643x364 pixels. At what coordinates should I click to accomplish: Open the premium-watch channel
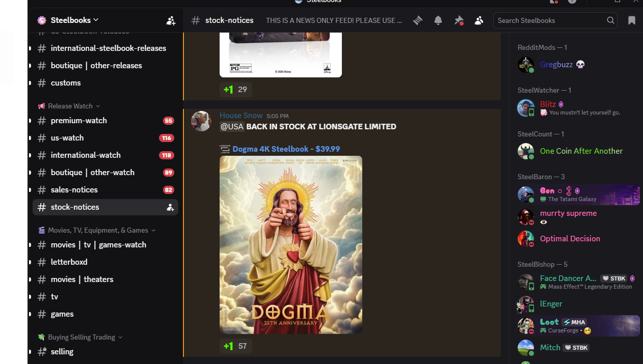(x=105, y=121)
